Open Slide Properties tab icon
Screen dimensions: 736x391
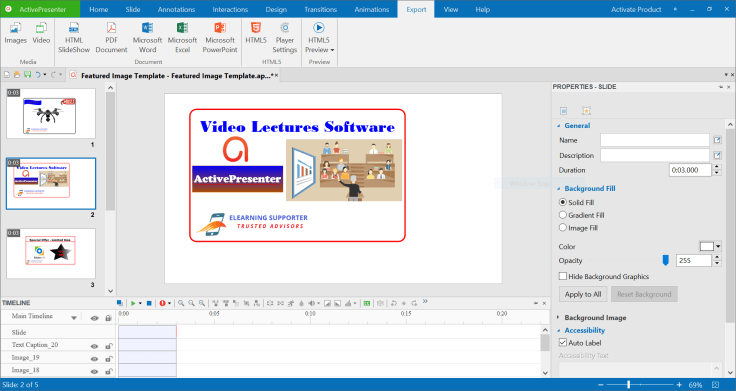[564, 111]
